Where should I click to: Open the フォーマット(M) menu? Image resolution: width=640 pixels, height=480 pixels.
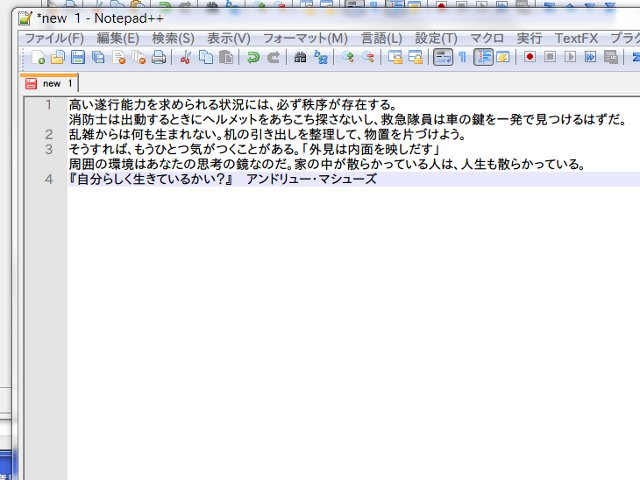tap(305, 38)
